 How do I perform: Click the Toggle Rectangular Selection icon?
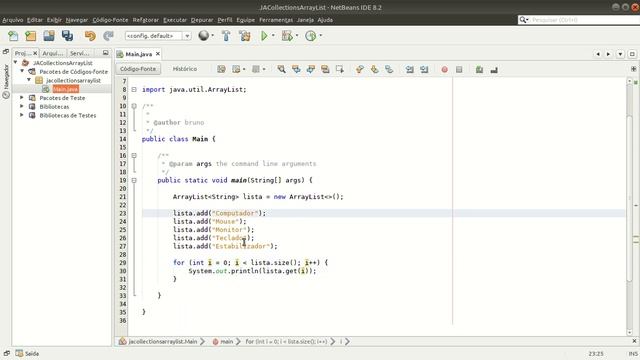[340, 69]
